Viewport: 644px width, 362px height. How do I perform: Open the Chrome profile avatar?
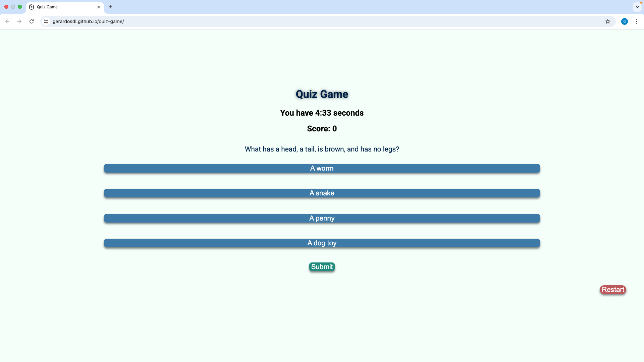pyautogui.click(x=625, y=21)
